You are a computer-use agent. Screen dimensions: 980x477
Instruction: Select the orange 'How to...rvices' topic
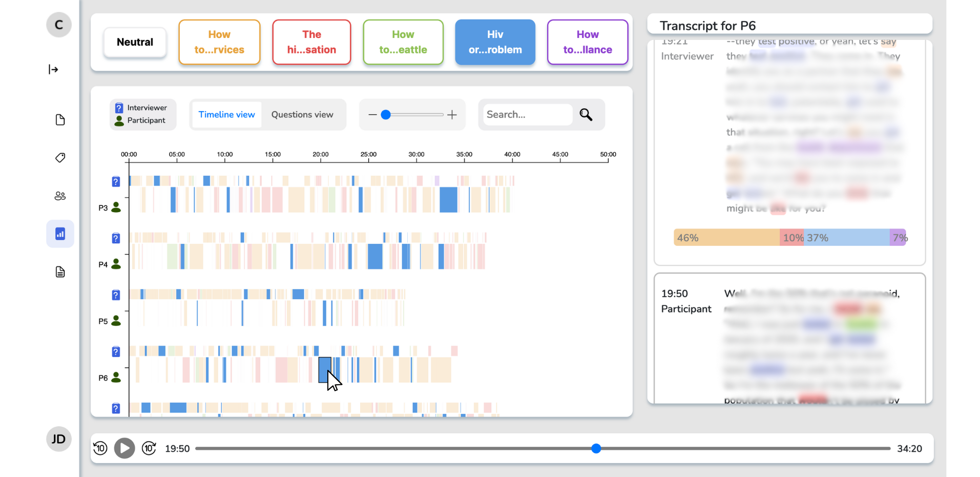[219, 42]
